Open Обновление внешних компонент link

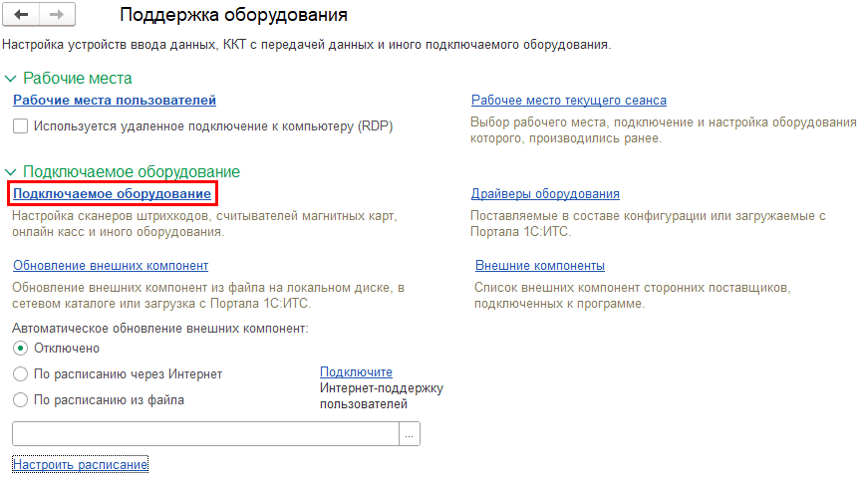coord(110,265)
